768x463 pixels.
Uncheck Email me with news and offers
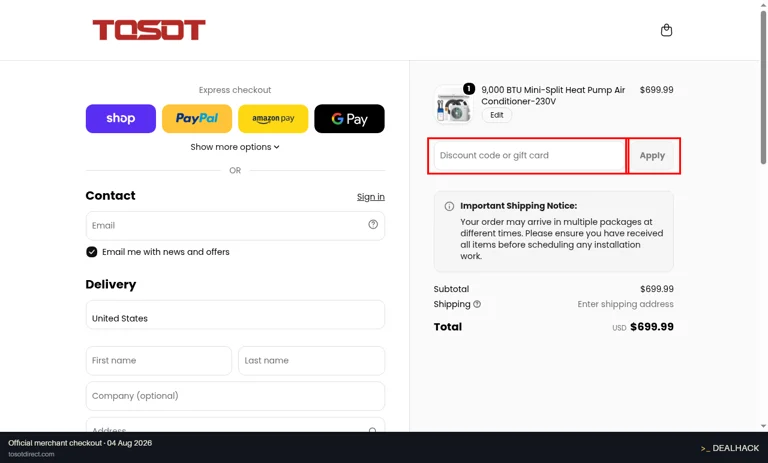click(92, 252)
